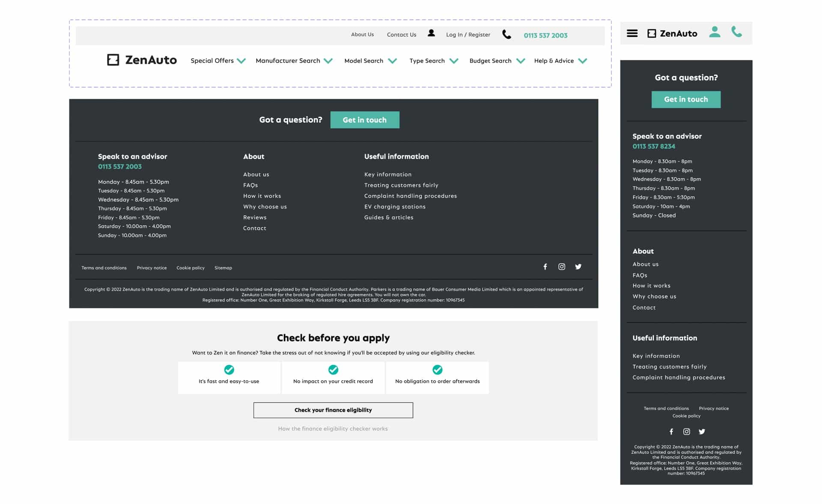Expand the Manufacturer Search dropdown chevron

pos(328,61)
